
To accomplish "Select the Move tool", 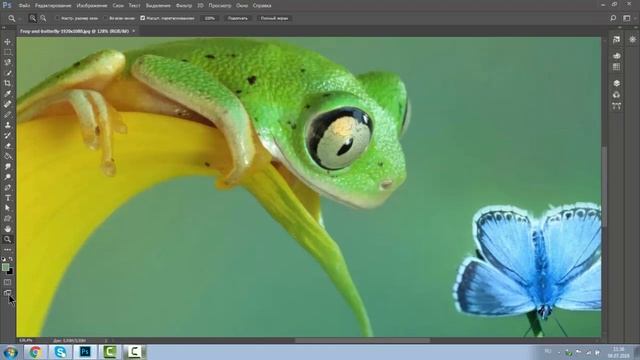I will coord(7,42).
